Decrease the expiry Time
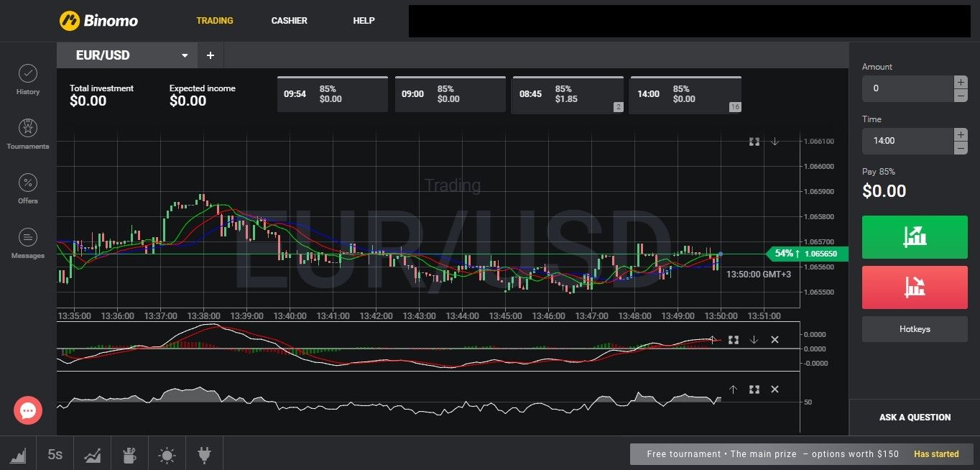 [x=961, y=148]
